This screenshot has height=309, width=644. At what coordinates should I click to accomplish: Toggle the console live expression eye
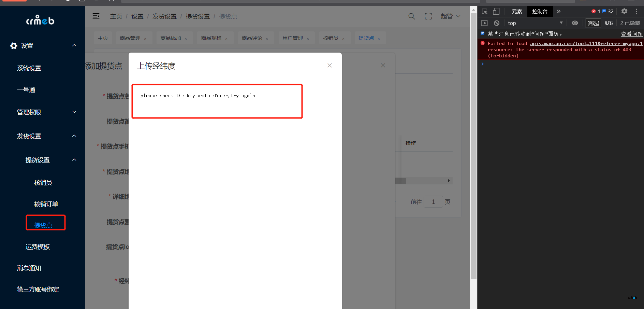pos(575,23)
